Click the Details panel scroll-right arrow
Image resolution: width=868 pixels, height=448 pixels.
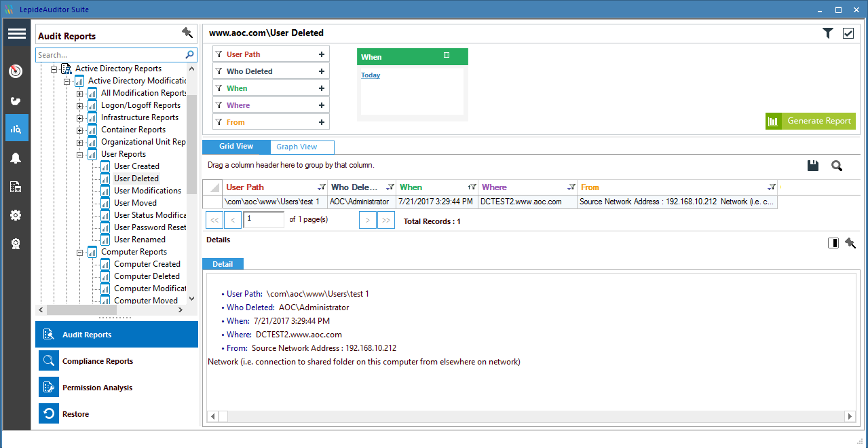849,416
